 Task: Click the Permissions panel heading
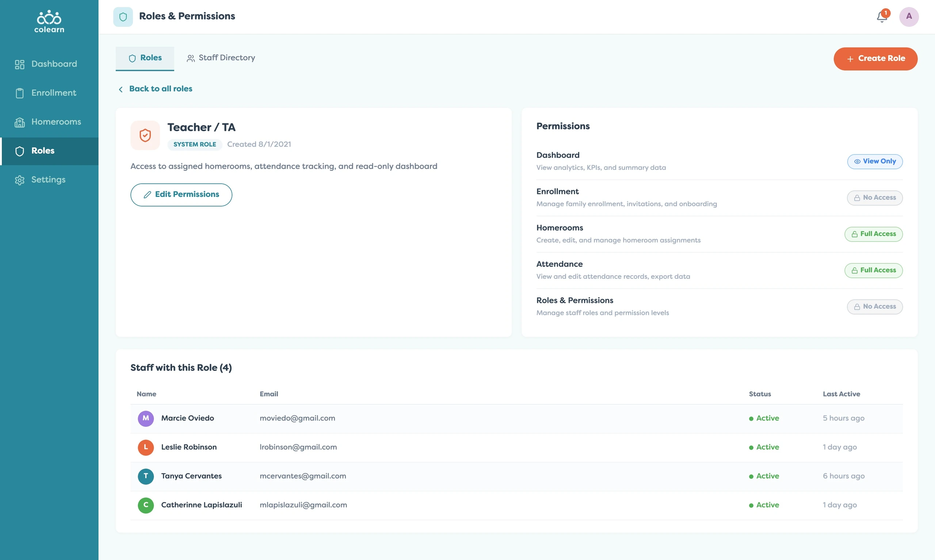click(563, 126)
